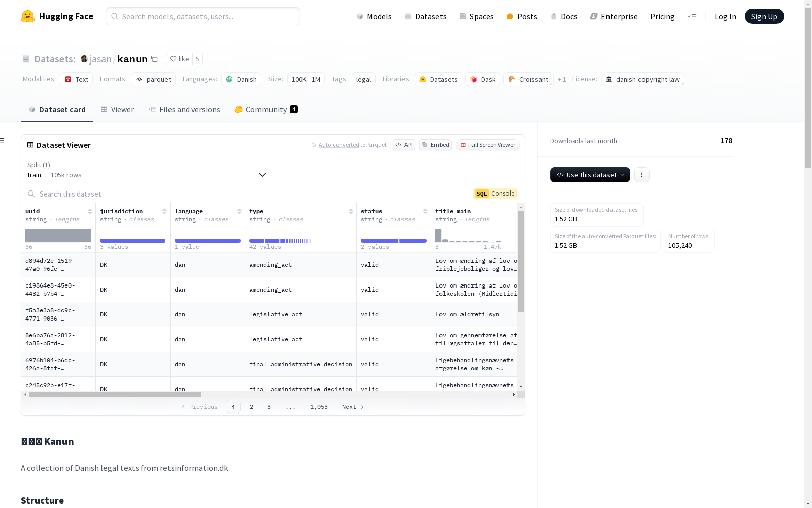Go to Posts in top navigation

point(522,16)
